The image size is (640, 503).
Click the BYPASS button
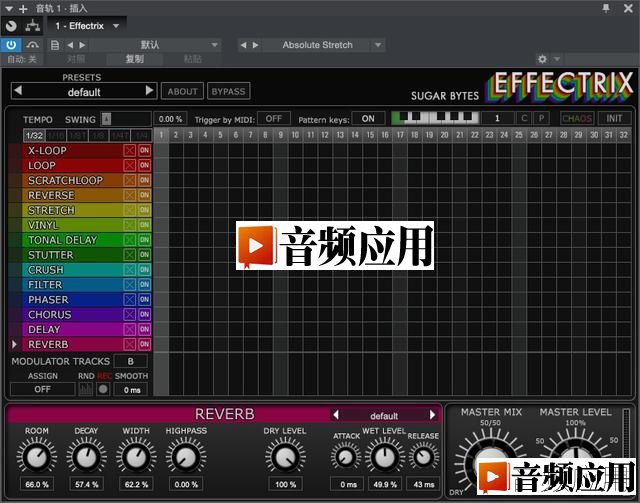tap(229, 91)
